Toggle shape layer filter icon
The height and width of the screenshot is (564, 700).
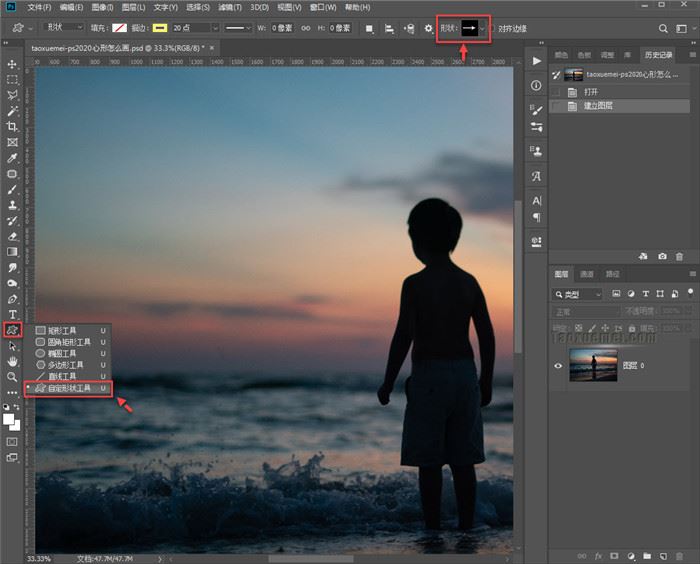[660, 294]
